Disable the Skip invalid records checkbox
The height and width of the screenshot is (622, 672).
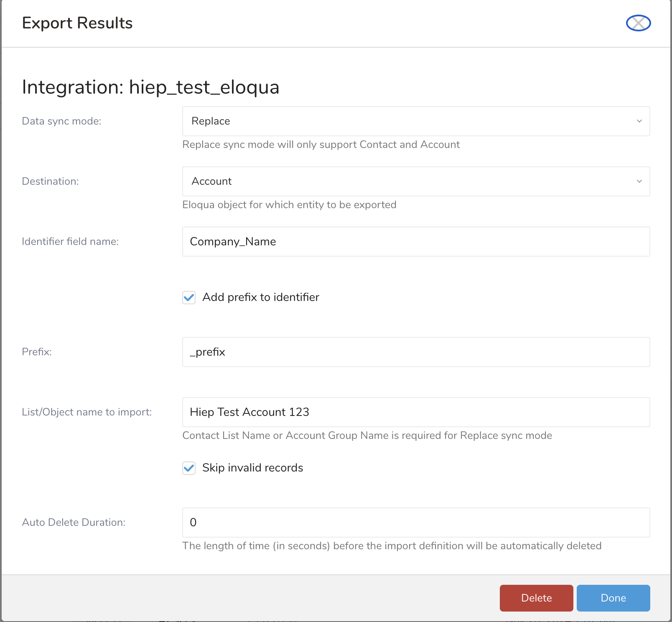[189, 468]
